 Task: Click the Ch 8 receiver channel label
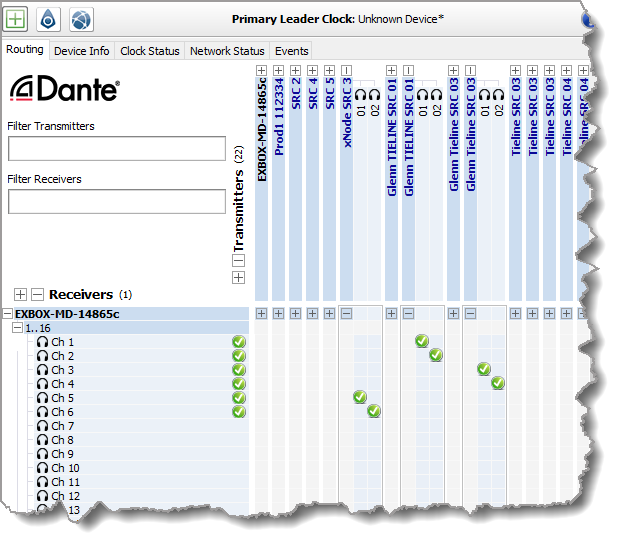(x=63, y=440)
